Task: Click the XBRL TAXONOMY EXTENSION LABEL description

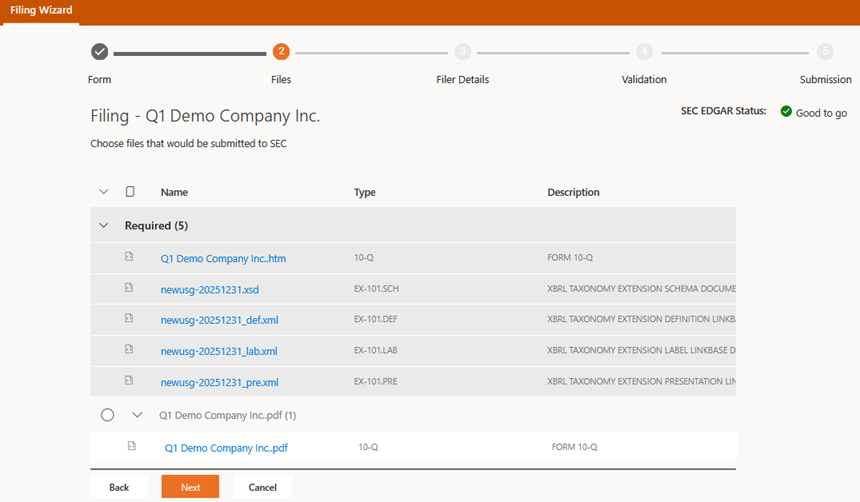Action: [x=641, y=350]
